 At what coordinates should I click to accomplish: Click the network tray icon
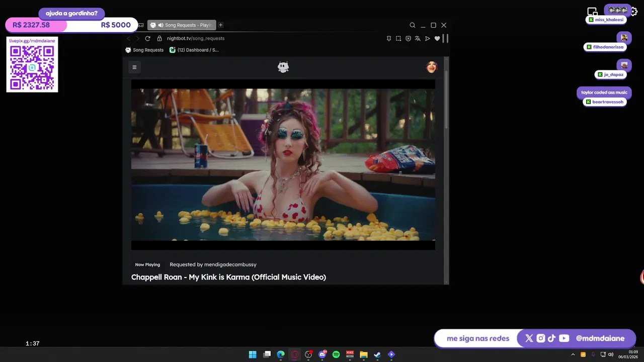(x=603, y=354)
